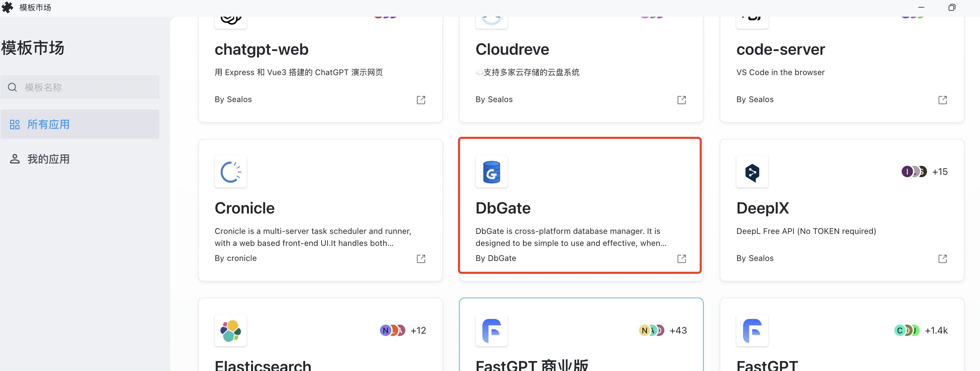Open Cronicle's external link
The width and height of the screenshot is (980, 371).
click(421, 259)
